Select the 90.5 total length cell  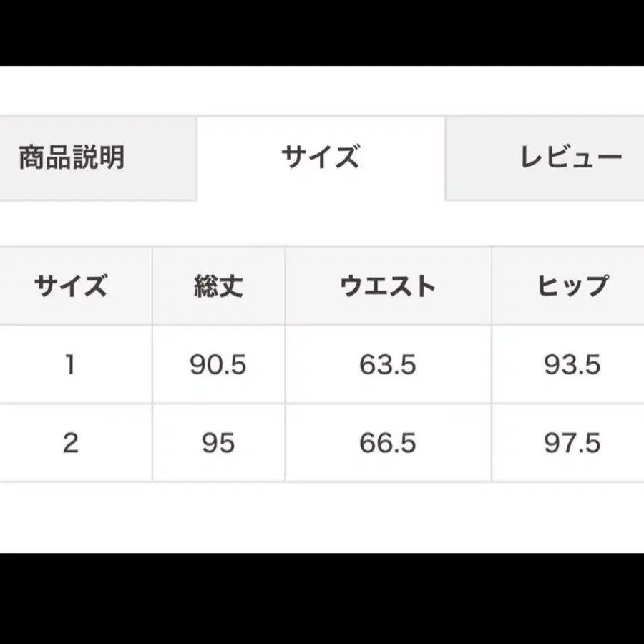pos(218,365)
